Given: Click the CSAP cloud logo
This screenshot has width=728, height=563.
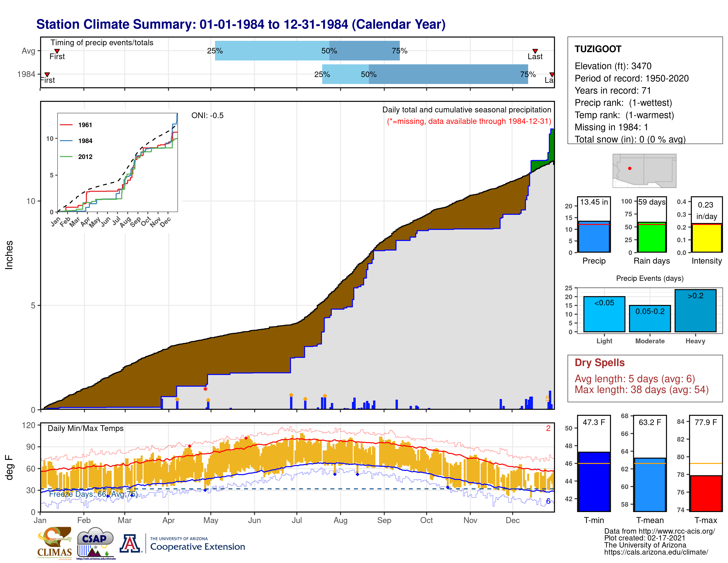Looking at the screenshot, I should click(96, 543).
